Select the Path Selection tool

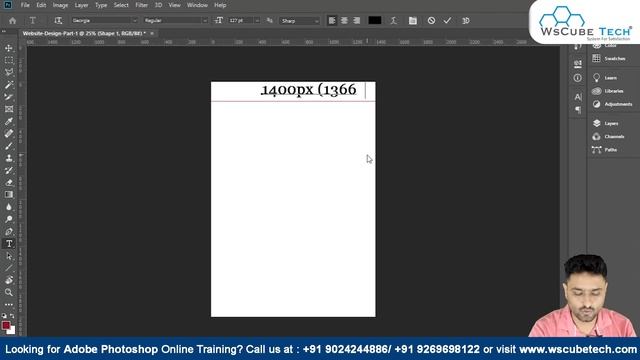[9, 256]
